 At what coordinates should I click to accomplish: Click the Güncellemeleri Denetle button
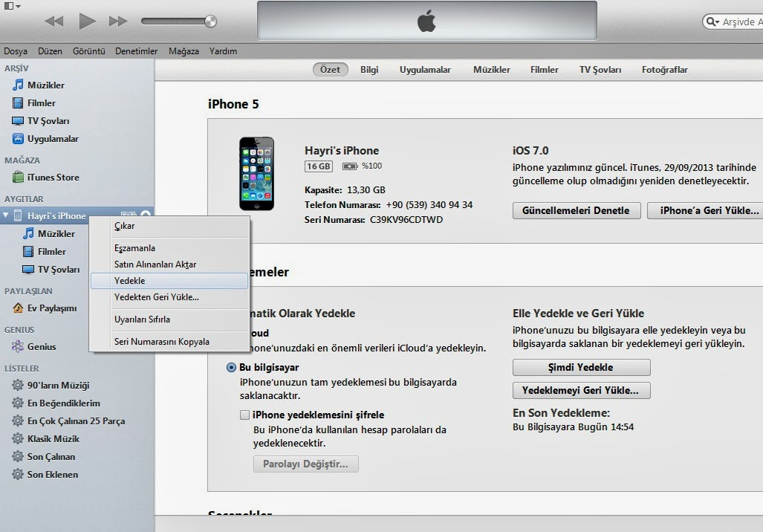coord(576,211)
